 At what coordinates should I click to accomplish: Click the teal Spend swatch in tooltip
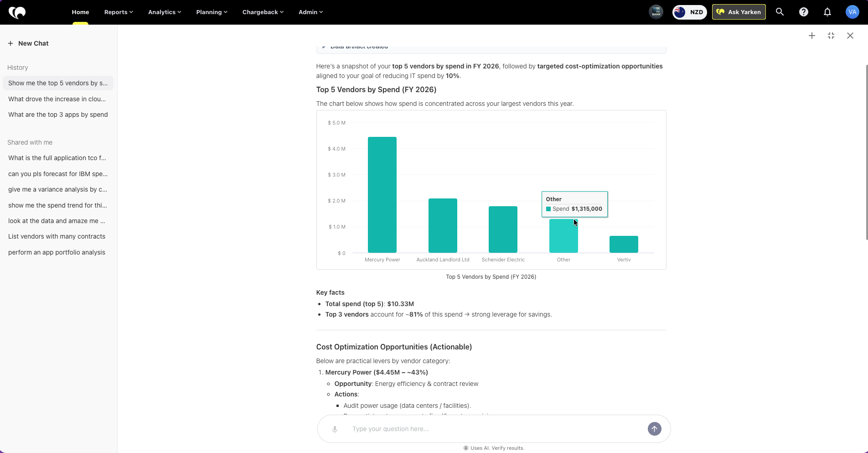[548, 209]
